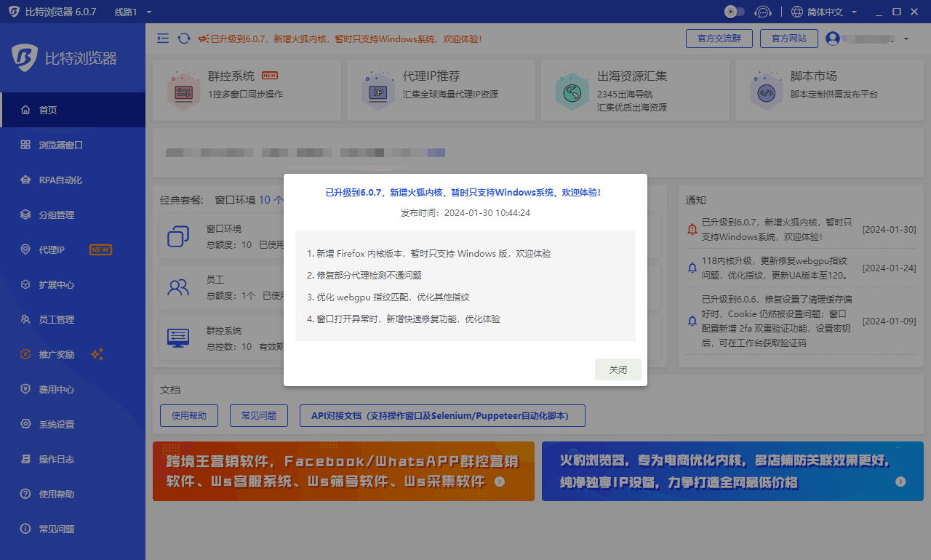Open the 线路1 line selection dropdown

tap(132, 12)
